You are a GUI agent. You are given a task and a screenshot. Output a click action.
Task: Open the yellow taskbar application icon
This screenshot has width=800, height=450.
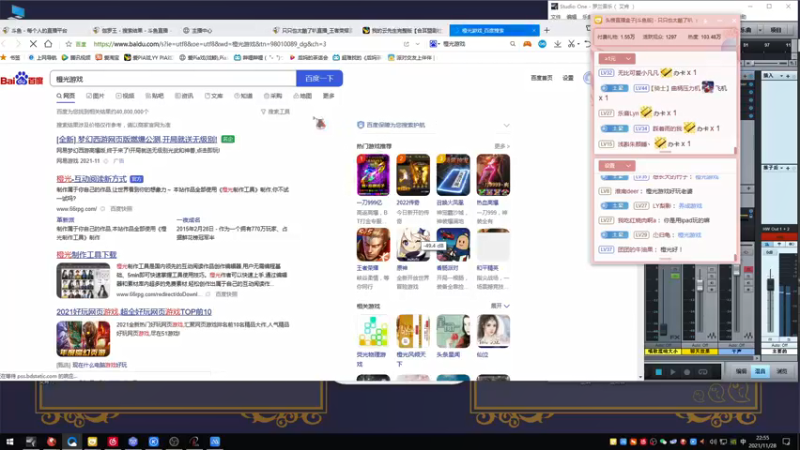(92, 441)
